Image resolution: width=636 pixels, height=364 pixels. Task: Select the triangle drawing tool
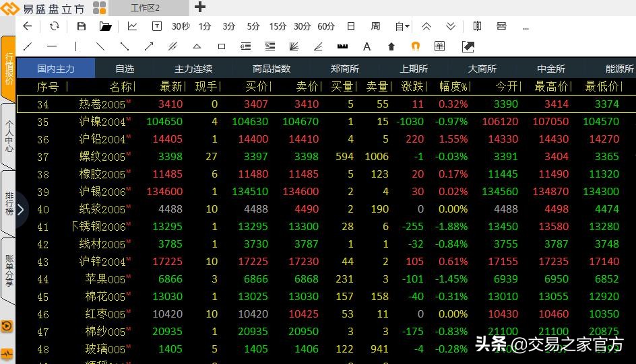197,46
